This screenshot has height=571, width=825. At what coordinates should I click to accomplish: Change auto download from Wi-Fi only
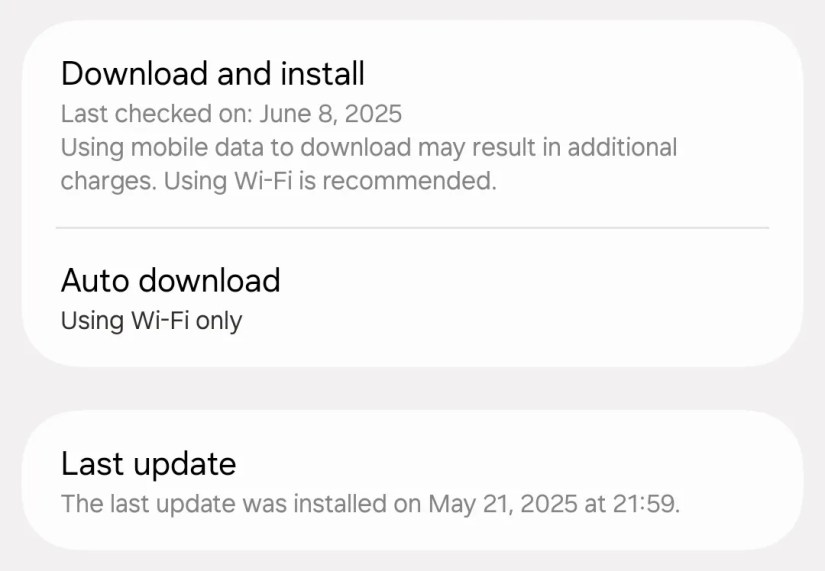pos(412,298)
